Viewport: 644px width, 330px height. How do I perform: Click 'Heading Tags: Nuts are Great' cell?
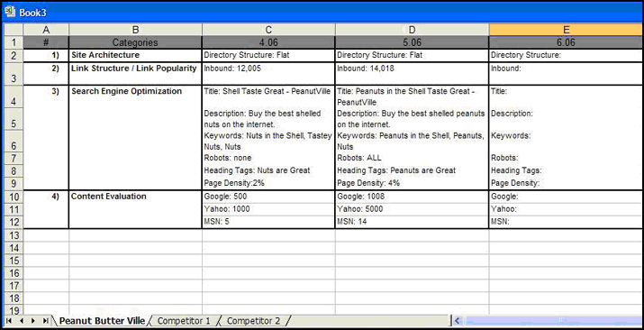pyautogui.click(x=268, y=170)
